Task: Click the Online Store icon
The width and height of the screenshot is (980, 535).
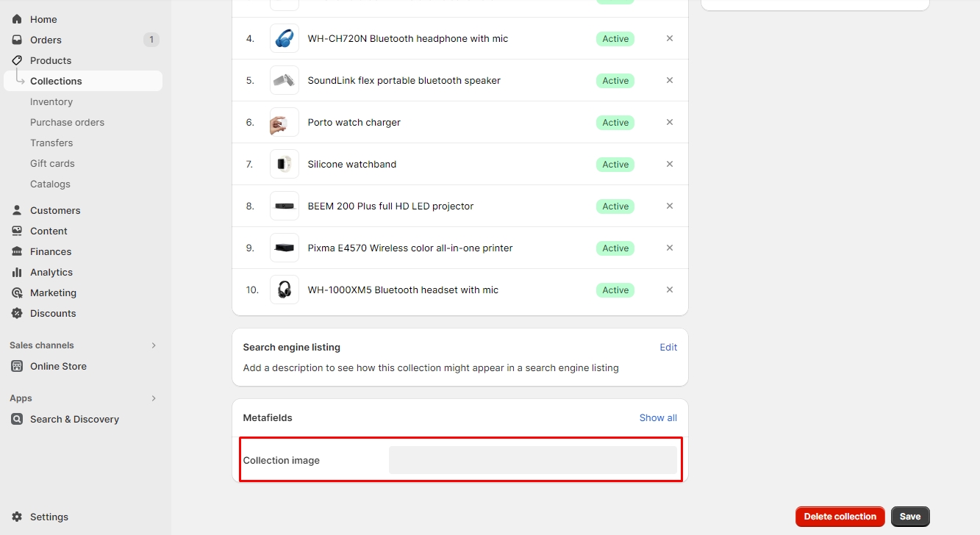Action: click(17, 366)
